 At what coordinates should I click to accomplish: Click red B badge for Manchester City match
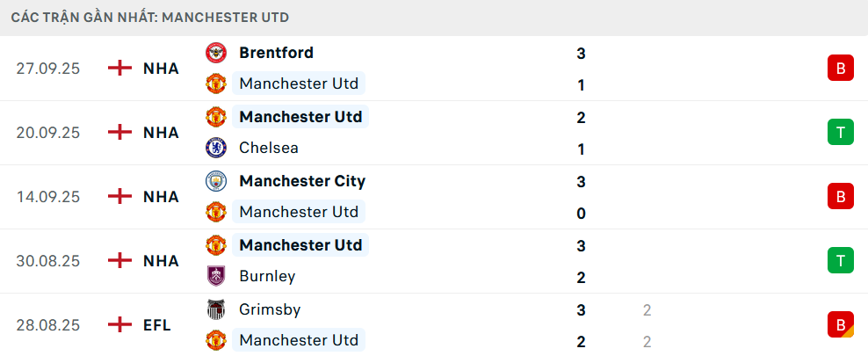click(840, 196)
